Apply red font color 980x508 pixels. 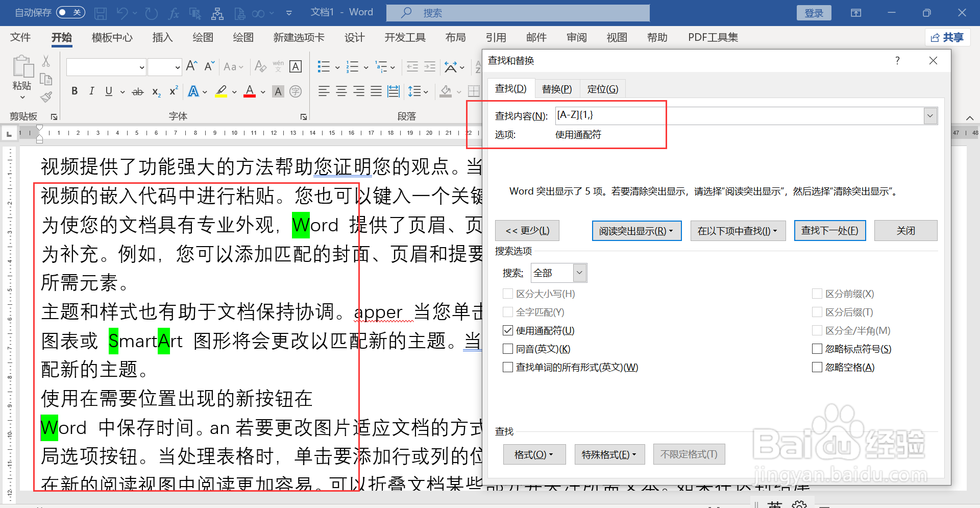250,91
